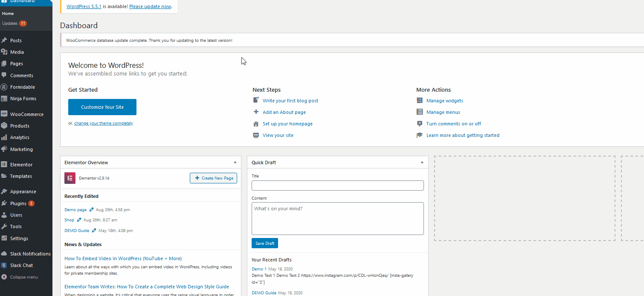This screenshot has height=296, width=644.
Task: Open the Settings menu label
Action: 19,238
